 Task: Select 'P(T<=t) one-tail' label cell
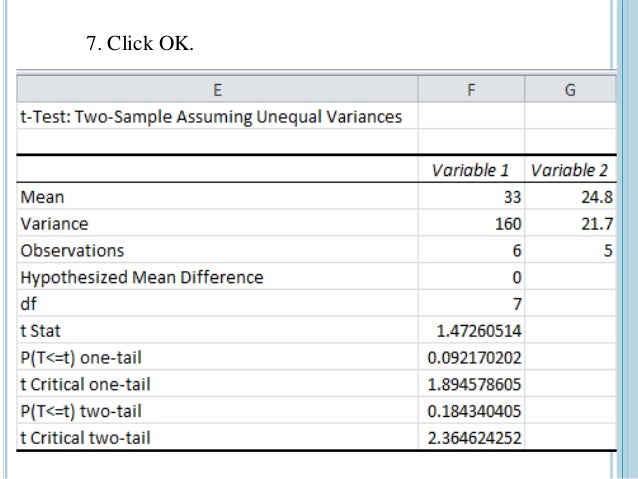pyautogui.click(x=217, y=357)
